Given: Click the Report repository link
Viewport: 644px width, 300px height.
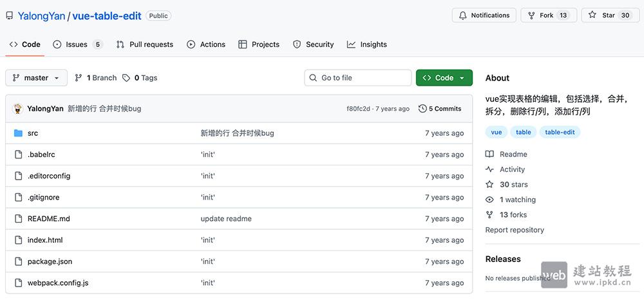Looking at the screenshot, I should 515,230.
